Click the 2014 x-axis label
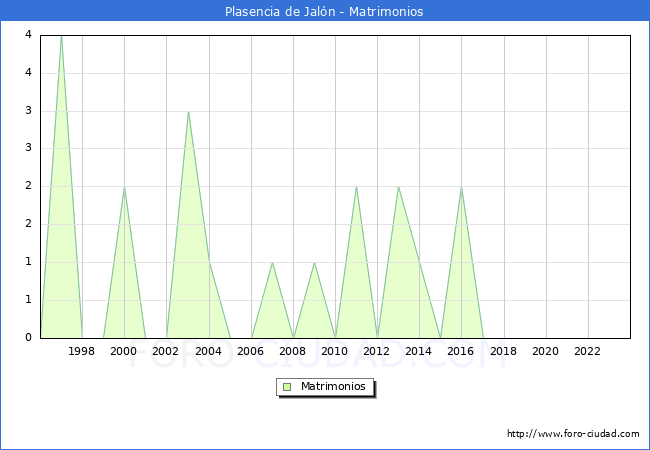The height and width of the screenshot is (450, 650). [419, 351]
